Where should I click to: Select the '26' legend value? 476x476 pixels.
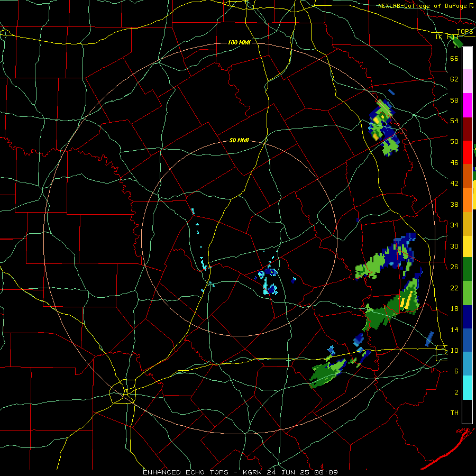454,267
